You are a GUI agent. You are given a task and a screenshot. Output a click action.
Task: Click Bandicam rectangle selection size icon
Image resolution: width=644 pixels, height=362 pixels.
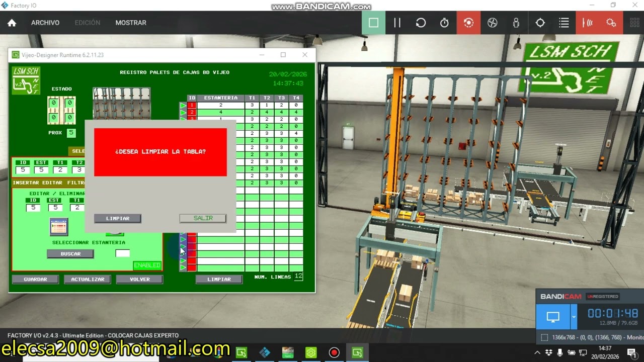[544, 337]
